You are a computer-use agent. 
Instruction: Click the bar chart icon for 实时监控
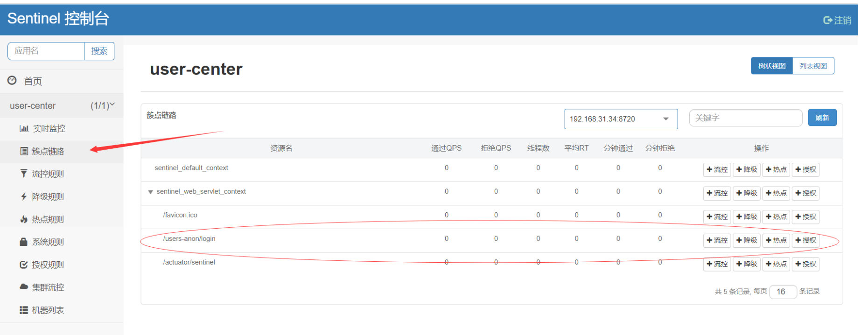24,128
